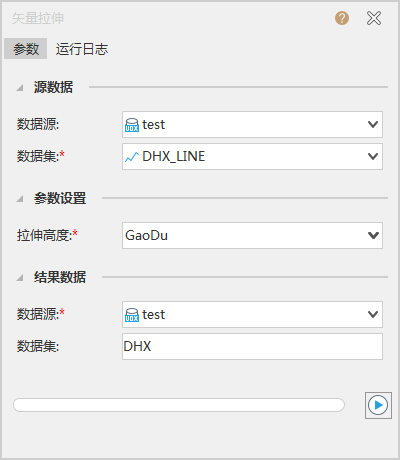This screenshot has height=460, width=400.
Task: Switch to the 参数 tab
Action: (x=26, y=49)
